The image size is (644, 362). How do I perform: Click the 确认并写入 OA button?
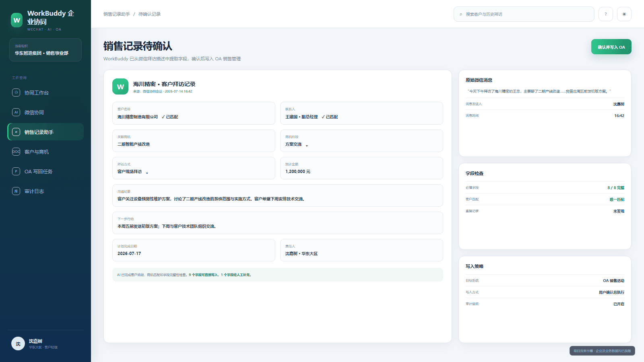click(x=611, y=47)
